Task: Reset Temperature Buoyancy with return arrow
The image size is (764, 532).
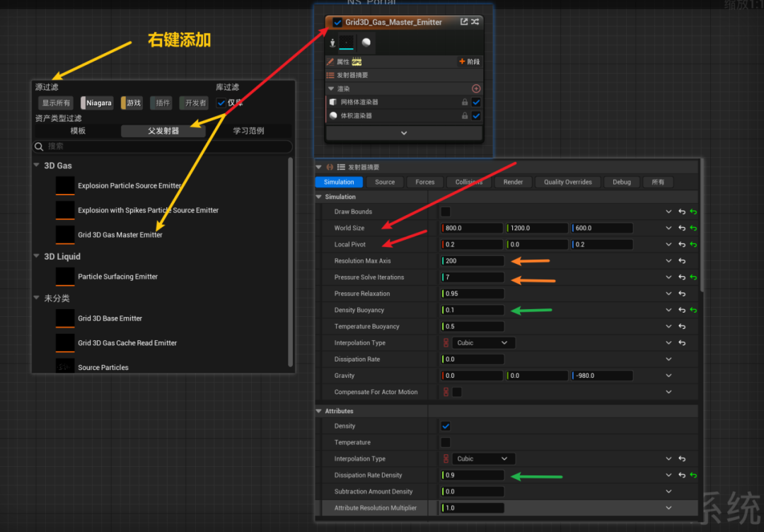Action: [682, 326]
